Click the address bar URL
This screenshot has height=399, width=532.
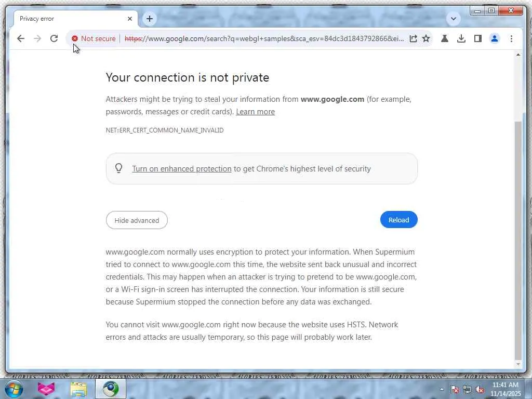point(265,38)
